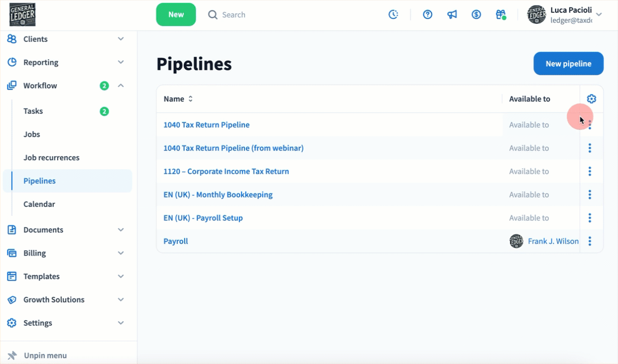Open three-dot menu for Payroll pipeline
Screen dimensions: 618x364
pos(589,241)
